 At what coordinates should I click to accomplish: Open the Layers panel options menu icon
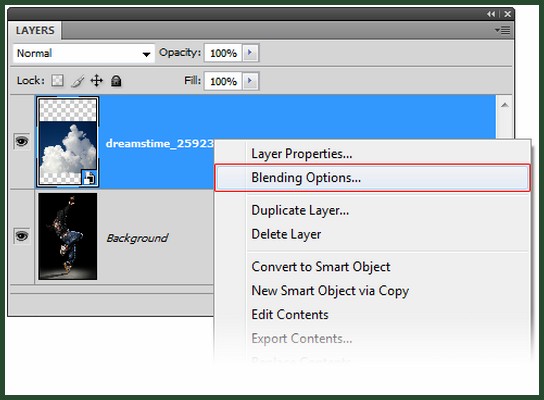(x=503, y=30)
